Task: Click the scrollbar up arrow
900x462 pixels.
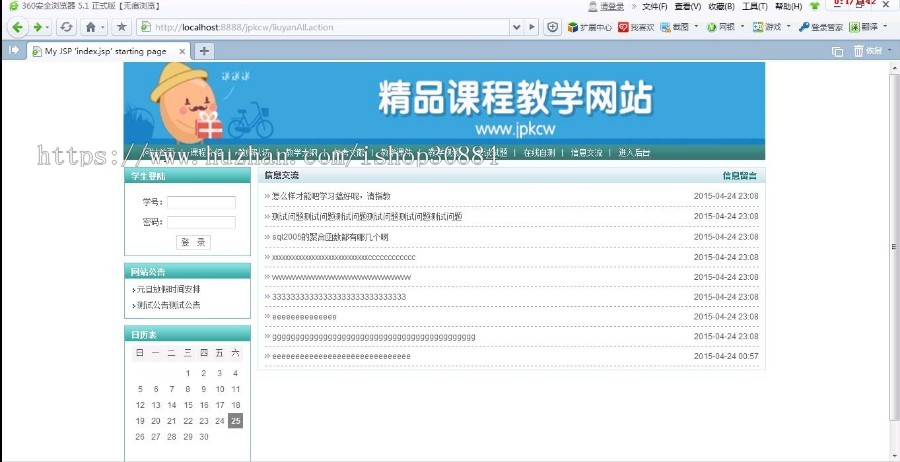Action: click(x=894, y=68)
